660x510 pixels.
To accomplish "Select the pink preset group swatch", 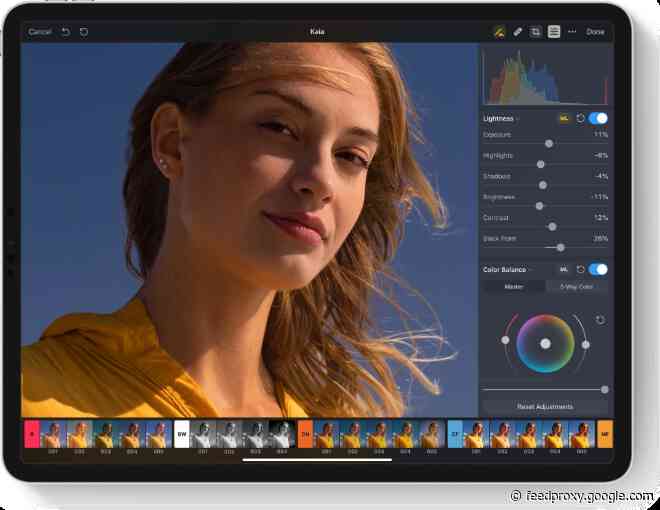I will [32, 434].
